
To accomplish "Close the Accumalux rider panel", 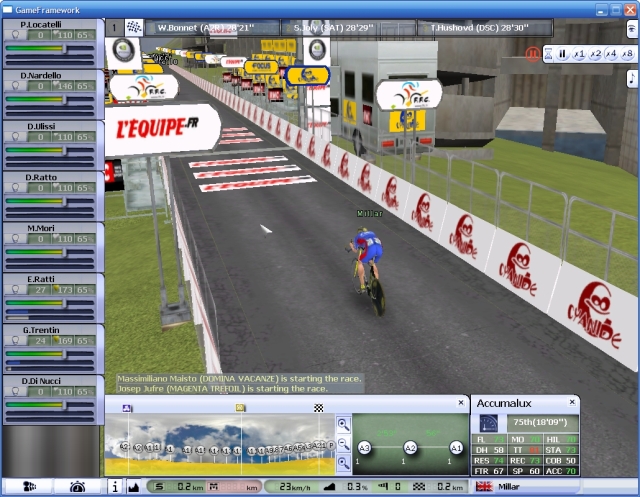I will [x=573, y=402].
